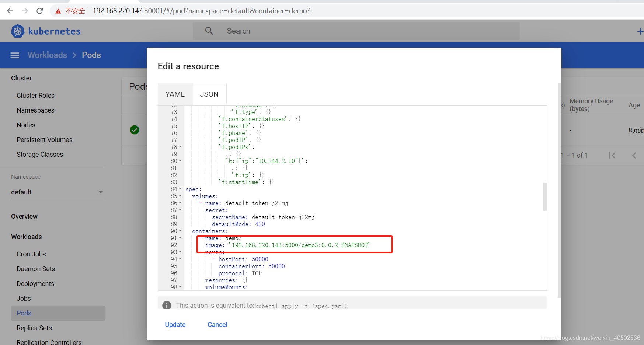This screenshot has width=644, height=345.
Task: Click the Age column header
Action: point(634,105)
